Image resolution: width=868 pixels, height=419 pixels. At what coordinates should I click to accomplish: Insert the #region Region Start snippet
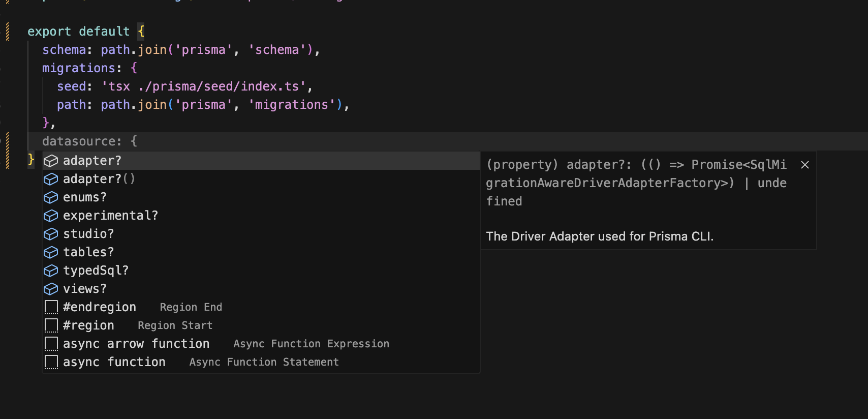click(88, 325)
